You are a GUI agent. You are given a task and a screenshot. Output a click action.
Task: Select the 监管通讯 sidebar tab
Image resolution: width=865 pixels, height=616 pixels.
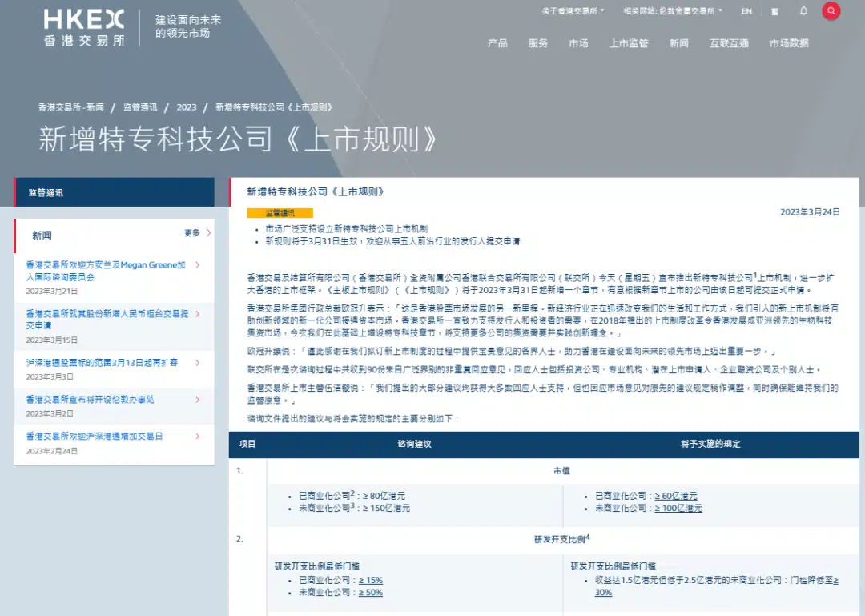click(x=115, y=192)
